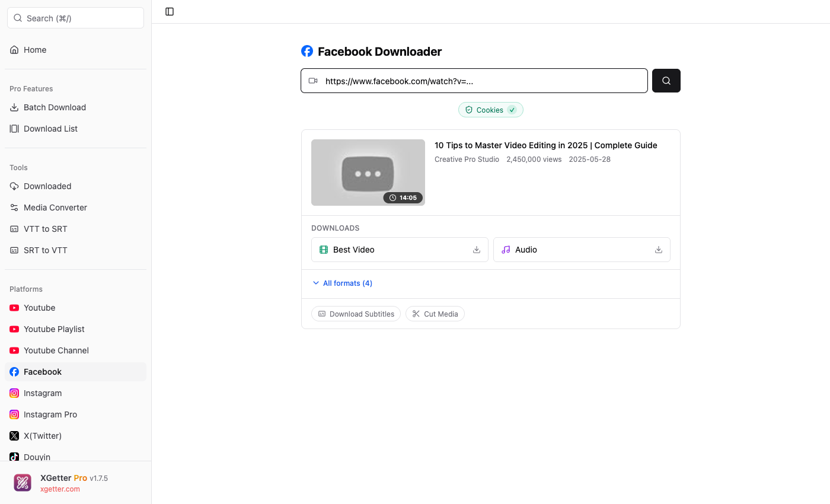Screen dimensions: 830x504
Task: Click the Download Subtitles button
Action: coord(356,314)
